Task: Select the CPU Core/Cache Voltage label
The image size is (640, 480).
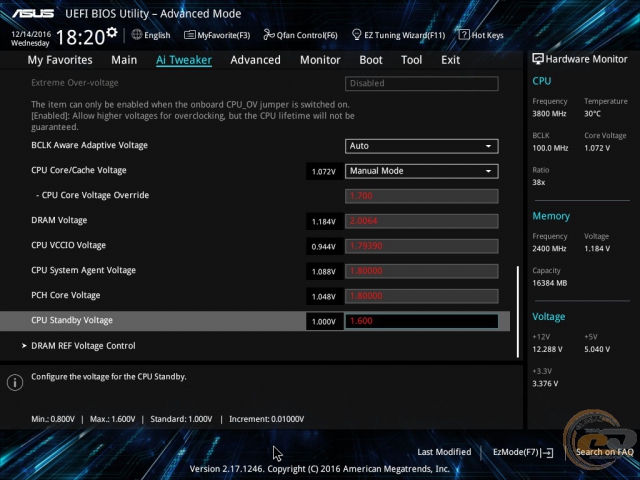Action: pyautogui.click(x=79, y=170)
